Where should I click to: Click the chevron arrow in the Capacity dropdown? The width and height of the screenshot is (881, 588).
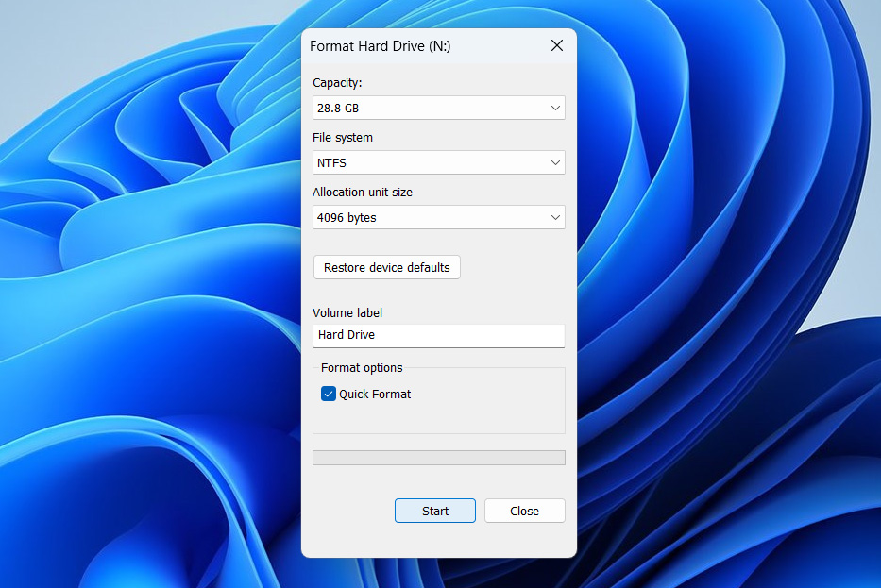point(555,109)
